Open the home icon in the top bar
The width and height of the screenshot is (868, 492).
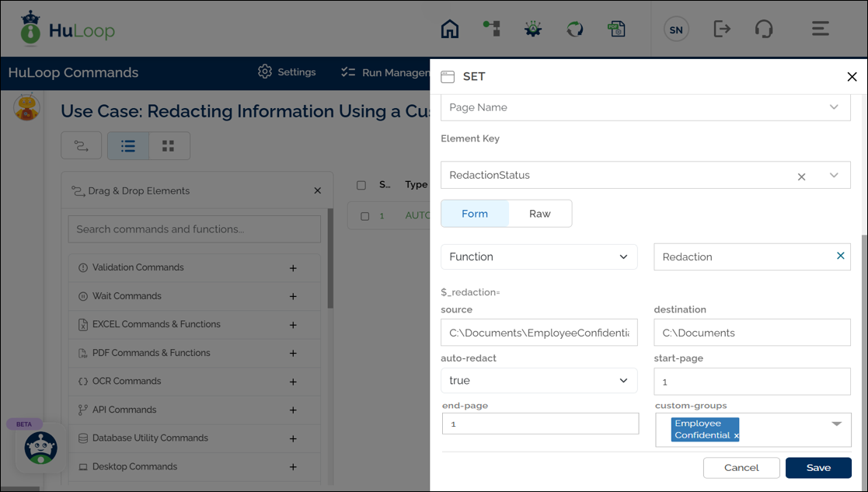(450, 30)
